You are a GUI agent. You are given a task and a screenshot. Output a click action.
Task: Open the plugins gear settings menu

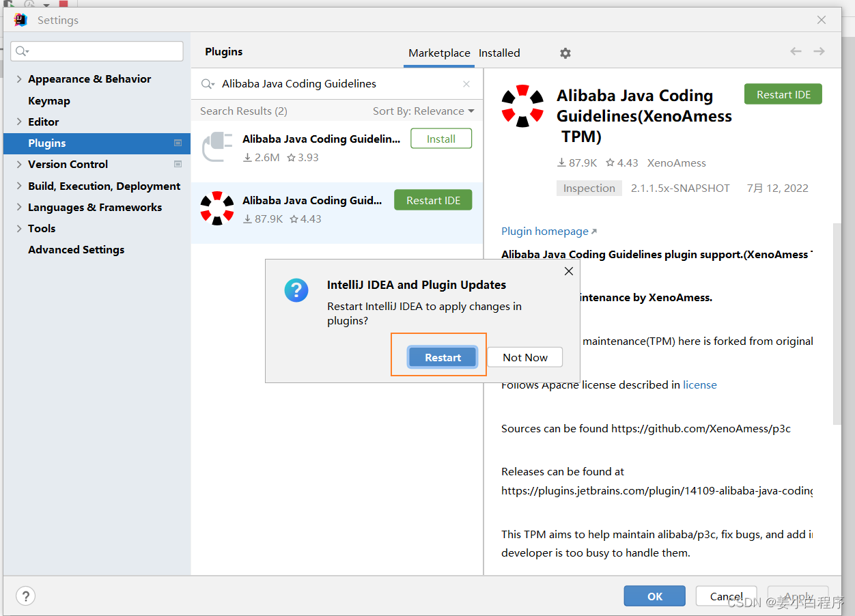(565, 53)
